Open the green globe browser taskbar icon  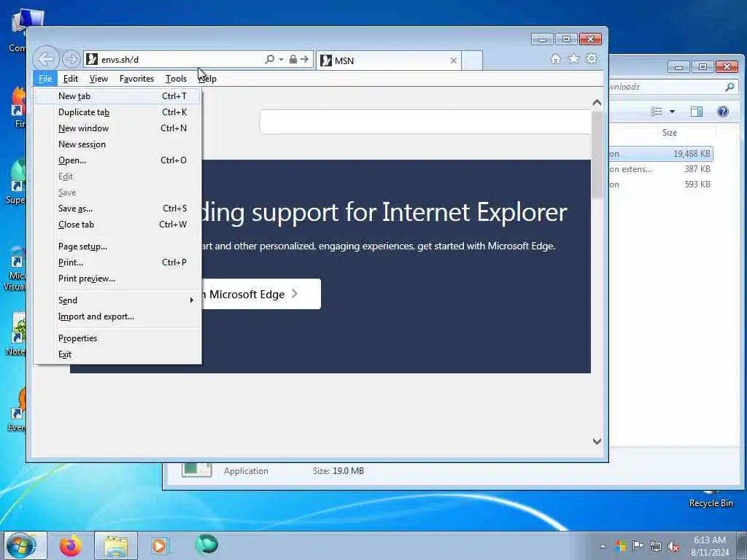(206, 545)
